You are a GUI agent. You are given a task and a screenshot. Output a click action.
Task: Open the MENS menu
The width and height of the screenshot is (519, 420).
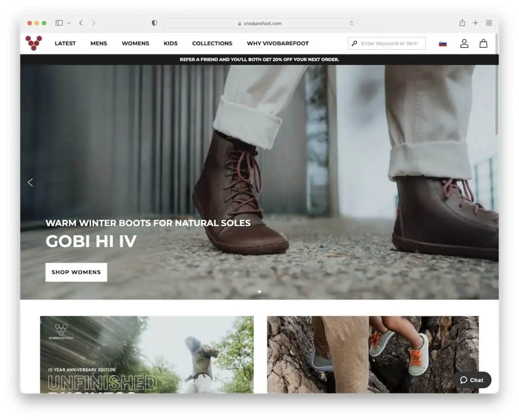click(99, 44)
